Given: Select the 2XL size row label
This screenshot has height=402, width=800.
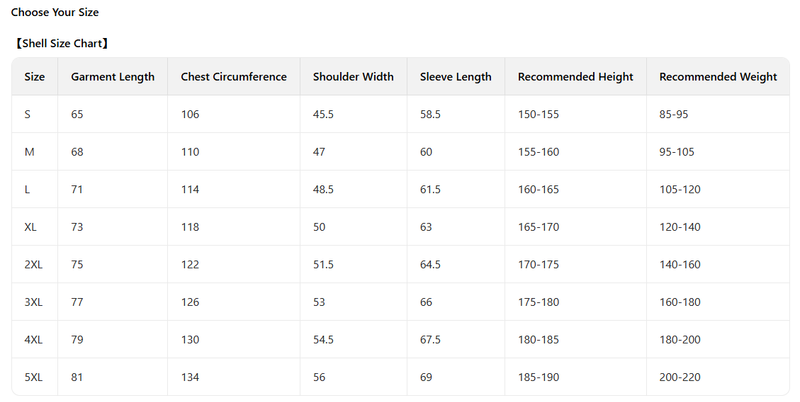Looking at the screenshot, I should click(x=34, y=265).
